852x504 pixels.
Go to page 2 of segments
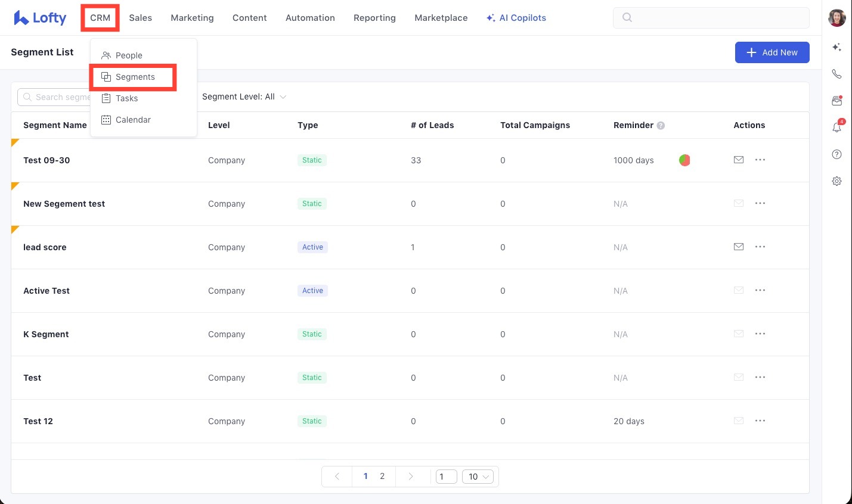tap(382, 477)
